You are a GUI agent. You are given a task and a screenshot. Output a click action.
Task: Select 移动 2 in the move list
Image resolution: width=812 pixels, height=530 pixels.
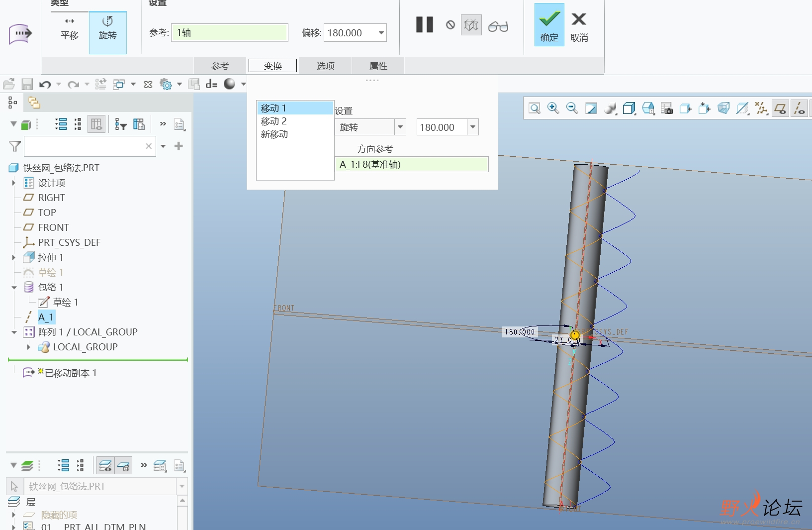coord(295,121)
